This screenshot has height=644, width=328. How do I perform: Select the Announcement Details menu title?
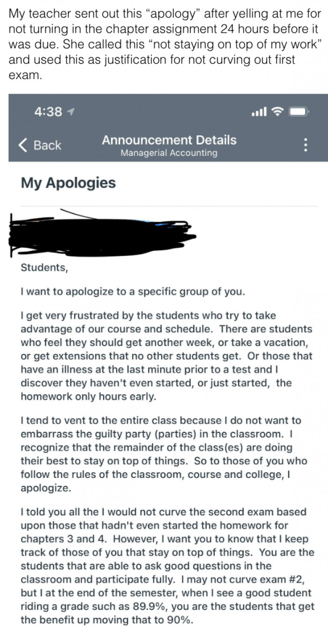pyautogui.click(x=169, y=140)
